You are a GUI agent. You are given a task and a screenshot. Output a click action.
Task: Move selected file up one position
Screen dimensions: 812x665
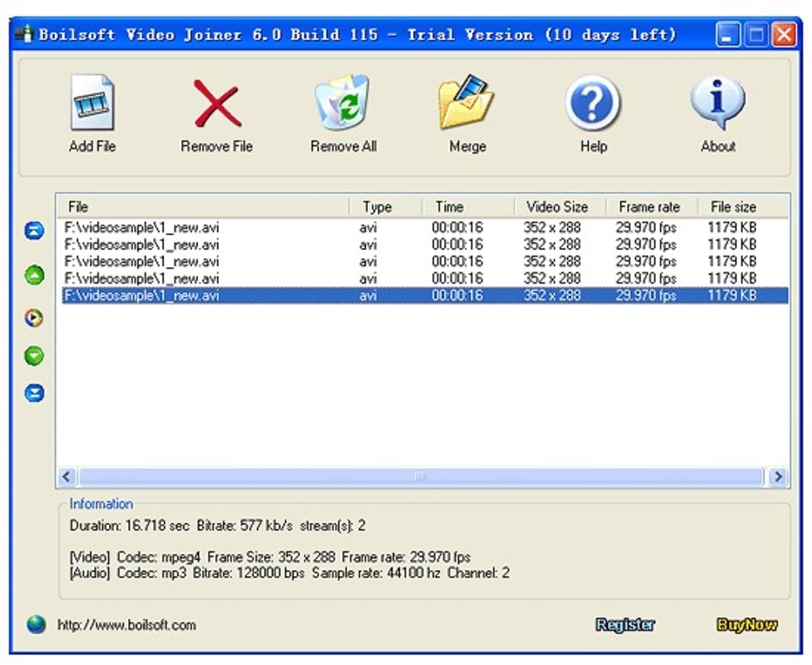click(34, 275)
